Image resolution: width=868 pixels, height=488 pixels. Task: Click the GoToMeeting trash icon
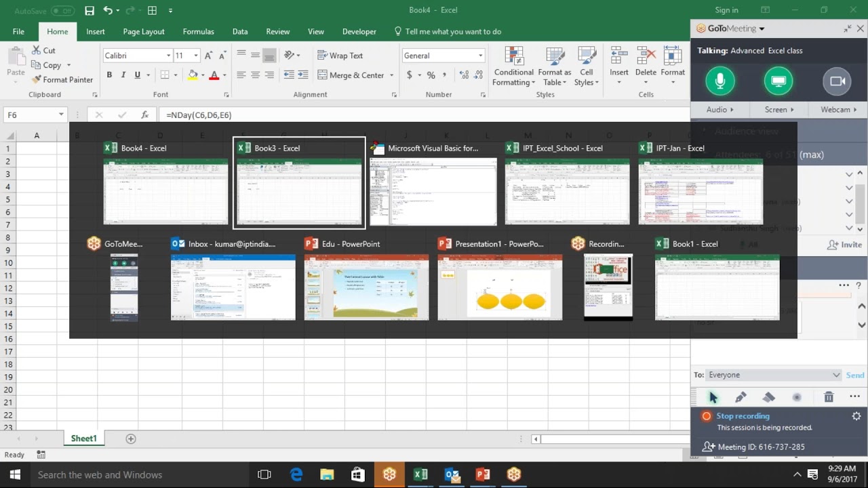pyautogui.click(x=829, y=397)
